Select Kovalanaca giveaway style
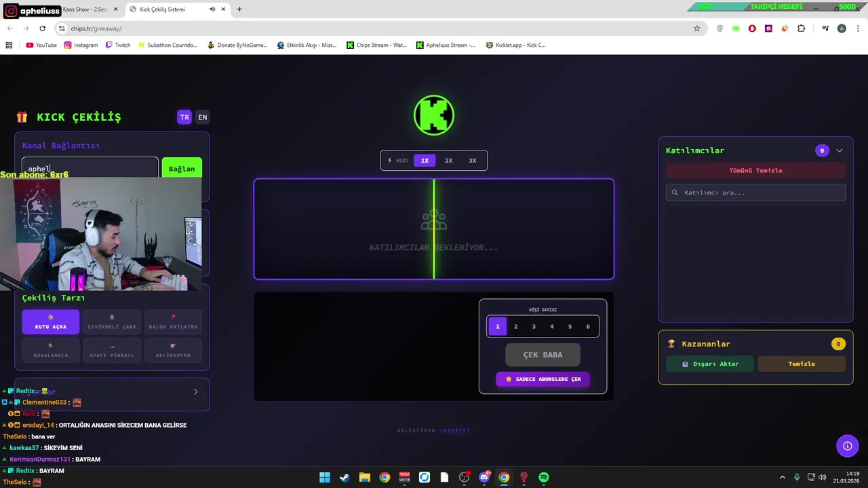 (x=51, y=350)
